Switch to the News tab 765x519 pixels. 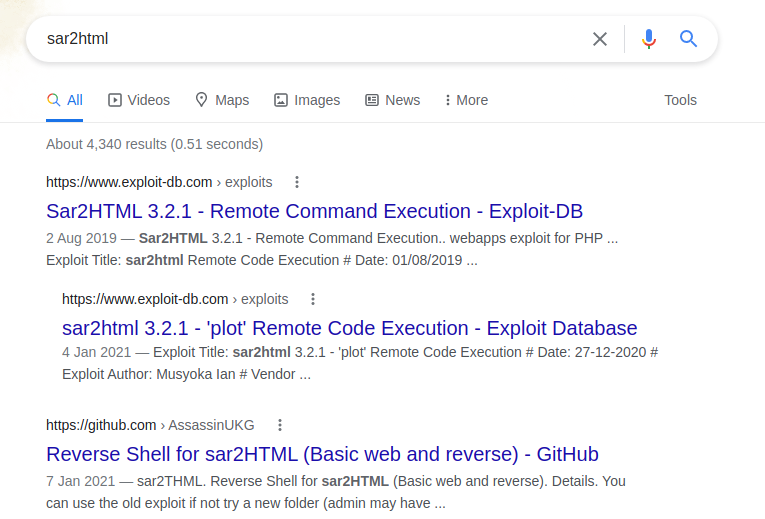pos(392,100)
